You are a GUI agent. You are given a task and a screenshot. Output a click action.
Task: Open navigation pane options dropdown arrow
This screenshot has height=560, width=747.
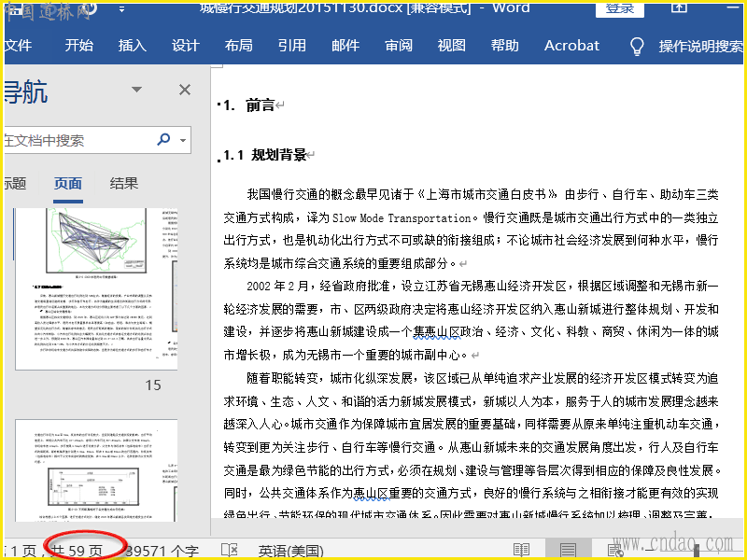click(136, 90)
